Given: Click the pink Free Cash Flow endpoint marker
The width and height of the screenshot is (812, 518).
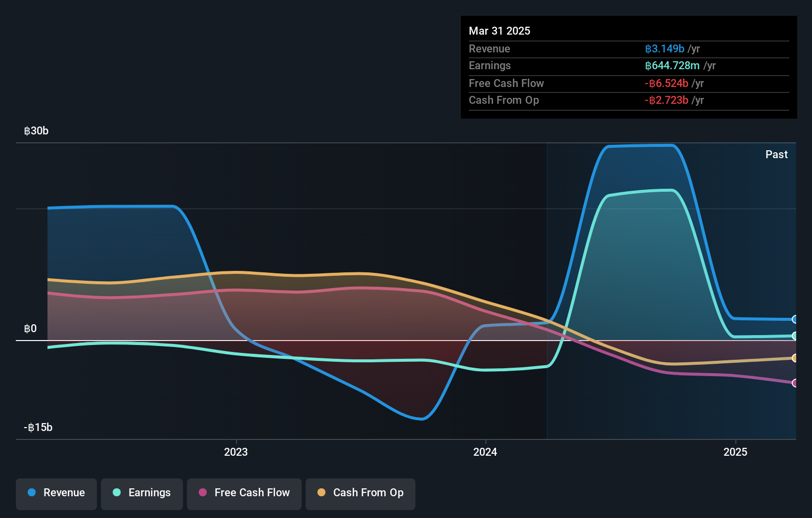Looking at the screenshot, I should point(795,383).
